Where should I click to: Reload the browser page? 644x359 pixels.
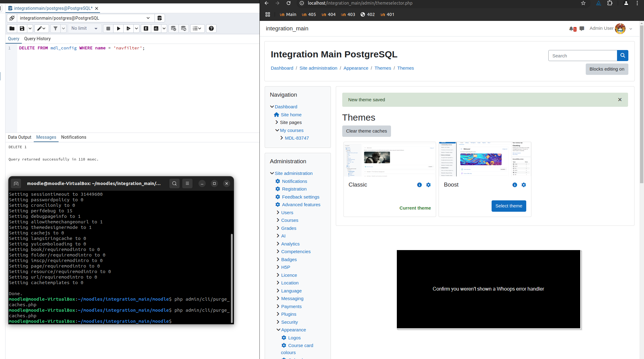coord(289,3)
